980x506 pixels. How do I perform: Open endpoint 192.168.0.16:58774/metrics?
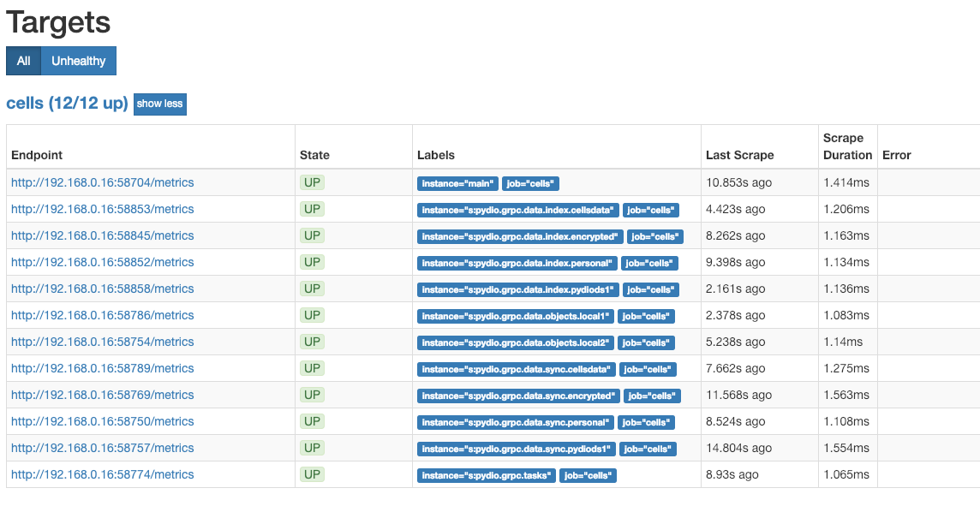pyautogui.click(x=103, y=475)
